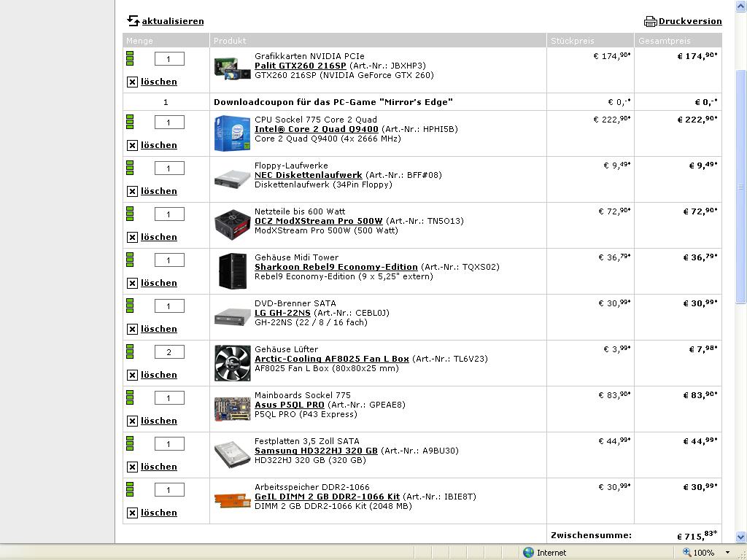Click quantity field showing 2 for Arctic-Cooling fan

pyautogui.click(x=169, y=352)
